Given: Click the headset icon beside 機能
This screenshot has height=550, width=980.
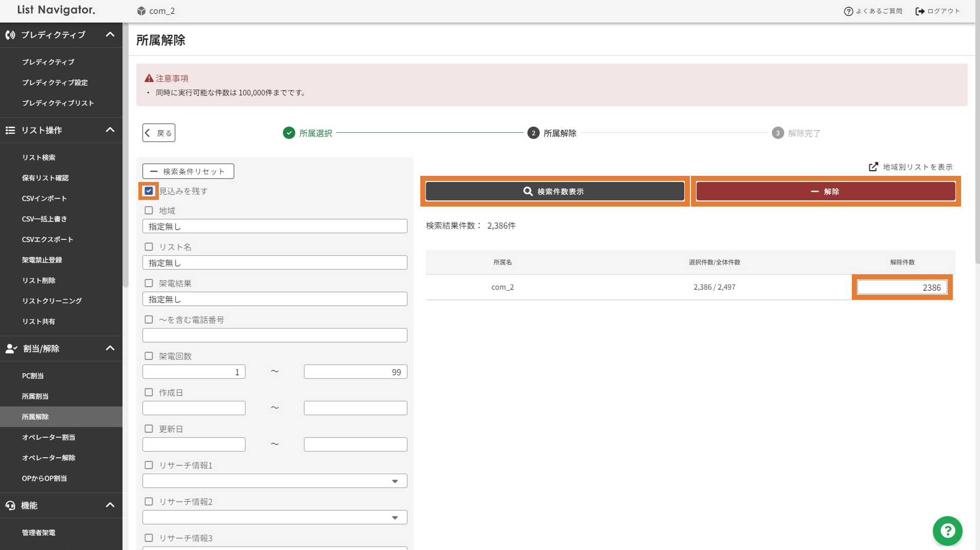Looking at the screenshot, I should tap(10, 505).
